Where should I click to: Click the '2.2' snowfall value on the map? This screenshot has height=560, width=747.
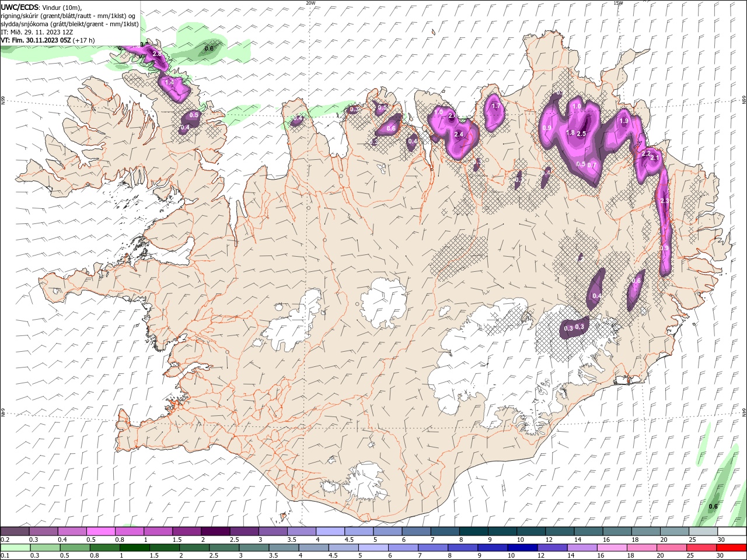[646, 153]
